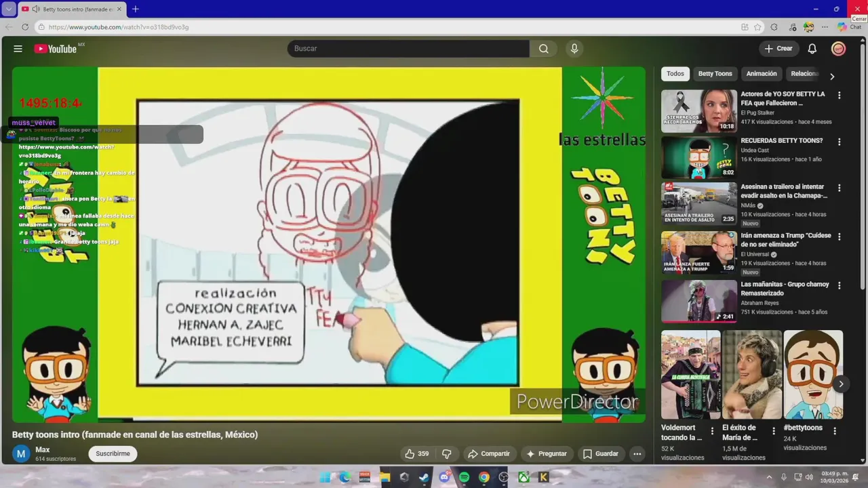
Task: Open Steam from the taskbar
Action: 424,477
